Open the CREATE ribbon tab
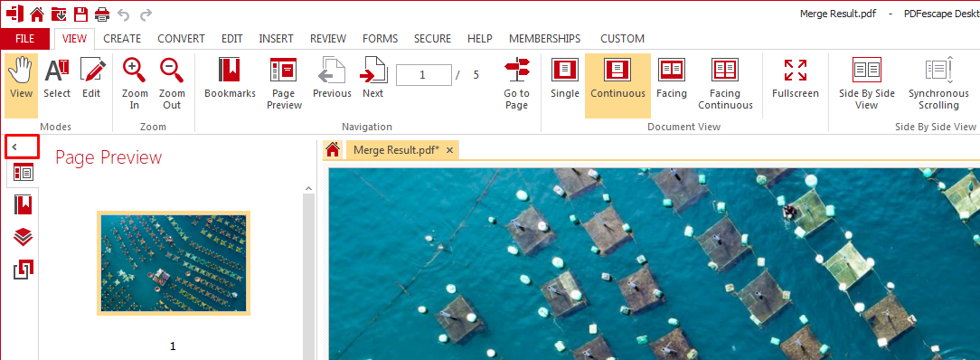The width and height of the screenshot is (980, 360). 122,39
